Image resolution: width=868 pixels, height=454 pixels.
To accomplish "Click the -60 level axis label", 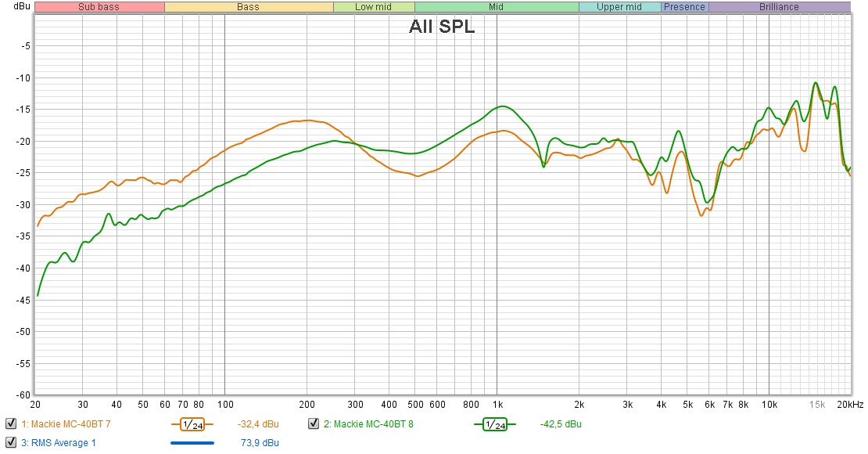I will click(x=23, y=395).
